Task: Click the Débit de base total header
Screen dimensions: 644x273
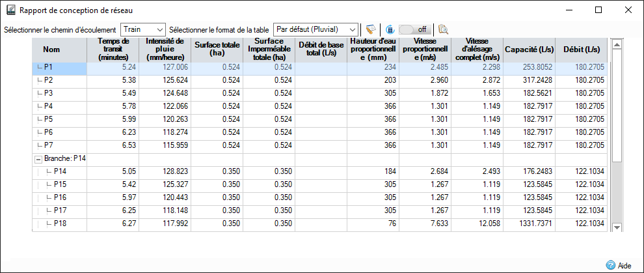Action: click(321, 50)
